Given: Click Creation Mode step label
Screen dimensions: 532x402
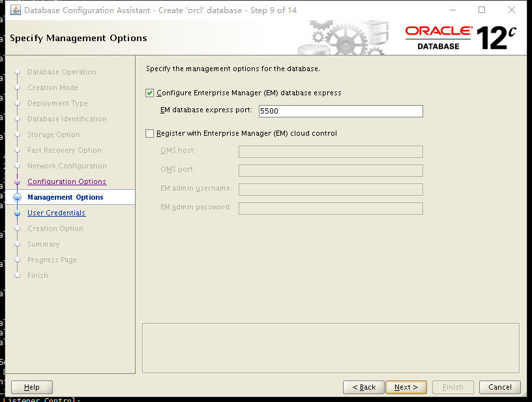Looking at the screenshot, I should (53, 87).
